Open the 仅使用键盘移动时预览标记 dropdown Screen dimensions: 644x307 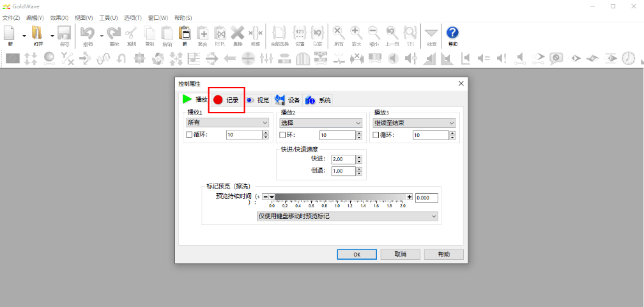coord(347,216)
